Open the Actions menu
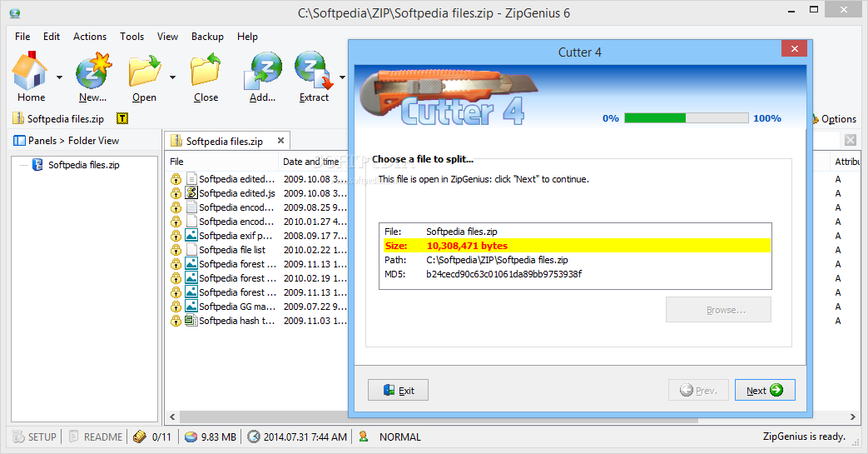Image resolution: width=868 pixels, height=454 pixels. tap(90, 37)
